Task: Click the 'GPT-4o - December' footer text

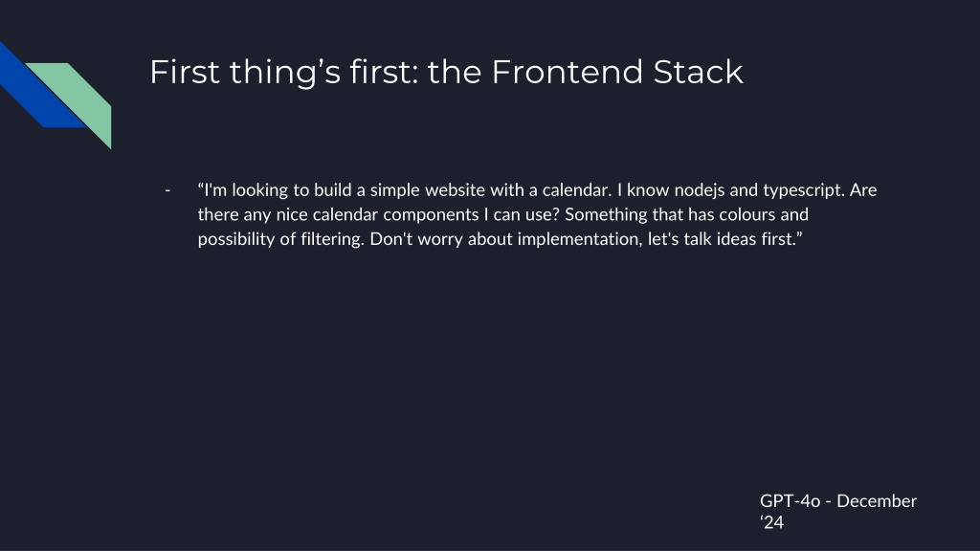Action: (x=837, y=501)
